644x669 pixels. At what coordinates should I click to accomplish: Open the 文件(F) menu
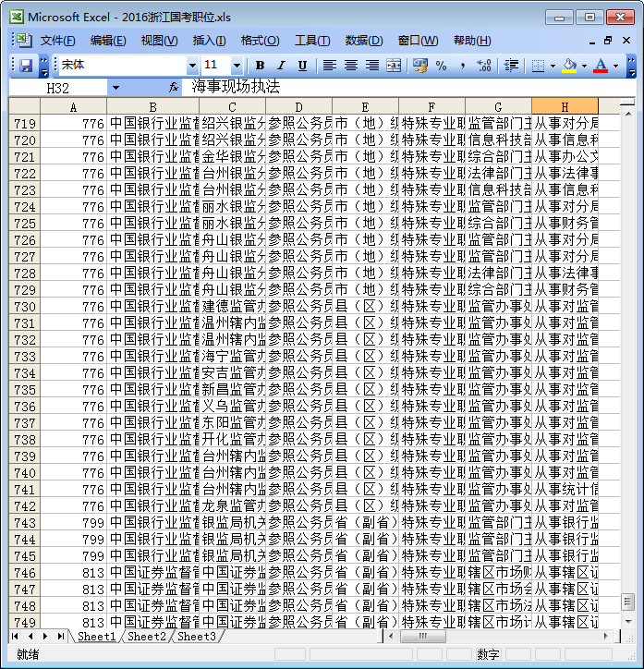tap(57, 41)
